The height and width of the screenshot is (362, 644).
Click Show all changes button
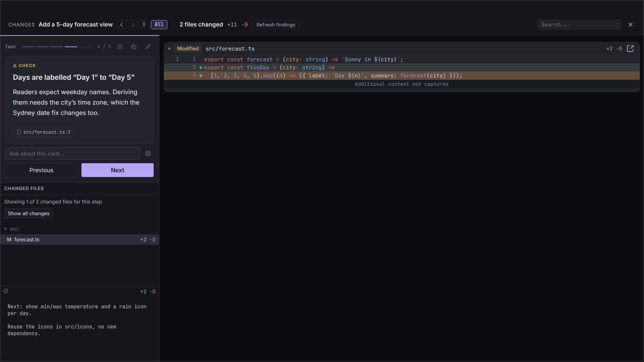coord(29,214)
